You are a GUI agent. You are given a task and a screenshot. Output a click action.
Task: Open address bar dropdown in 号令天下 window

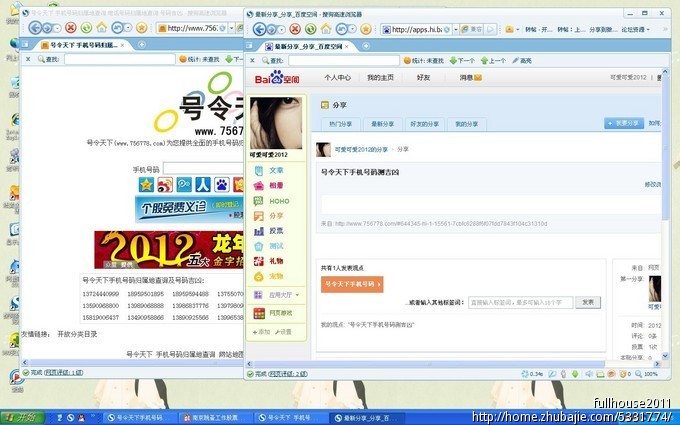pos(232,28)
